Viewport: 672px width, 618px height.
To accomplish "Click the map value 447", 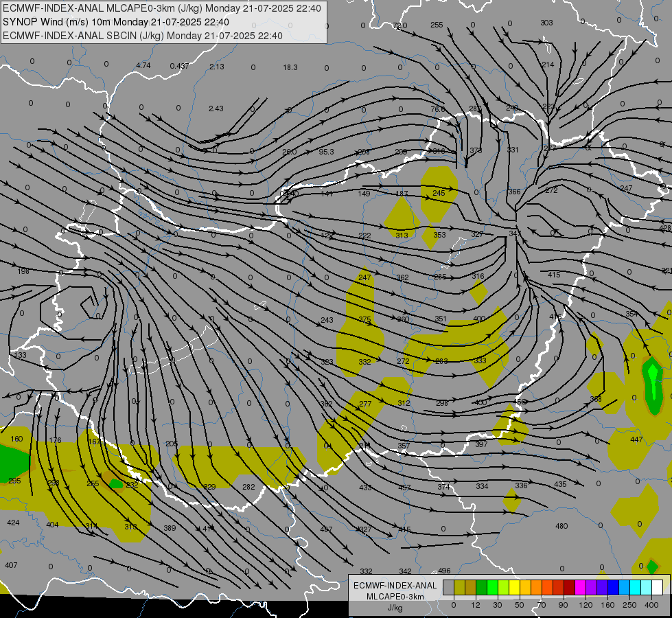I will (x=636, y=439).
